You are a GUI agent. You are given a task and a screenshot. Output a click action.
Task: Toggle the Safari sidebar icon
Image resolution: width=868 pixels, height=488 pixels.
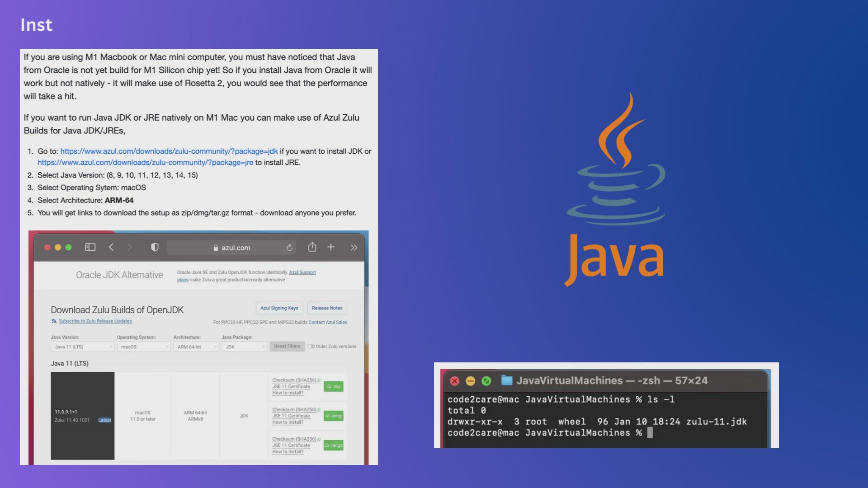pos(90,247)
